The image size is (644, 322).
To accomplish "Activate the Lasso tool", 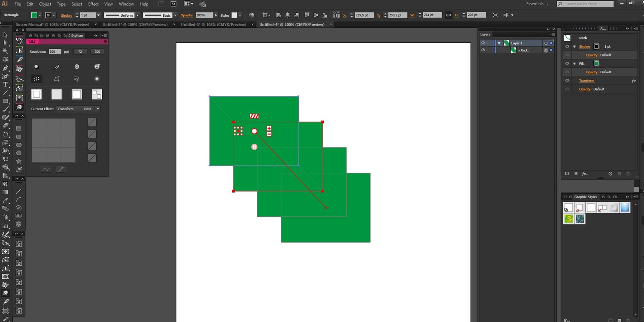I will 6,60.
